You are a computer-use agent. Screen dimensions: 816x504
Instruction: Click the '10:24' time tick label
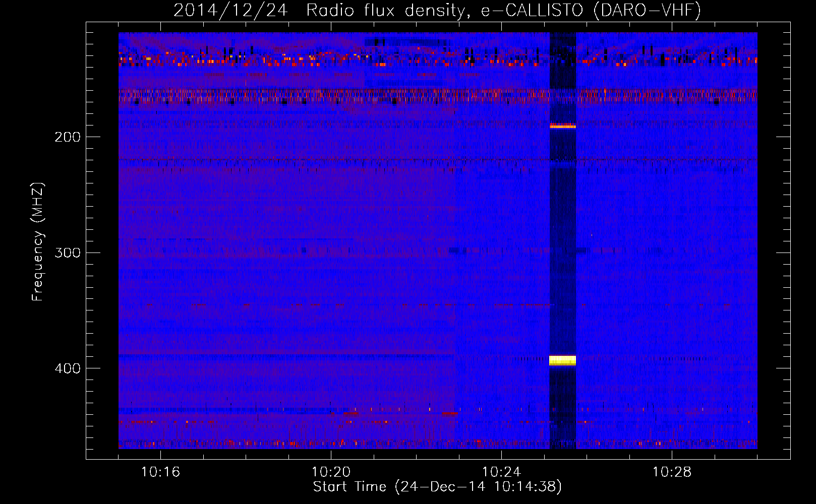coord(501,472)
